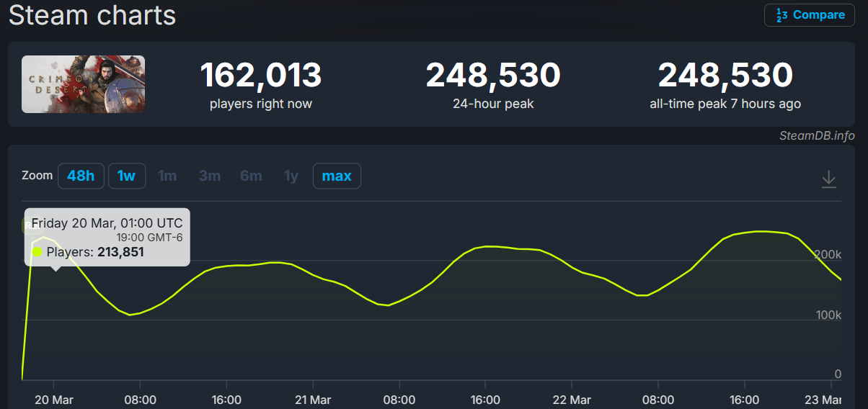The image size is (868, 409).
Task: Click the Compare button
Action: point(810,15)
